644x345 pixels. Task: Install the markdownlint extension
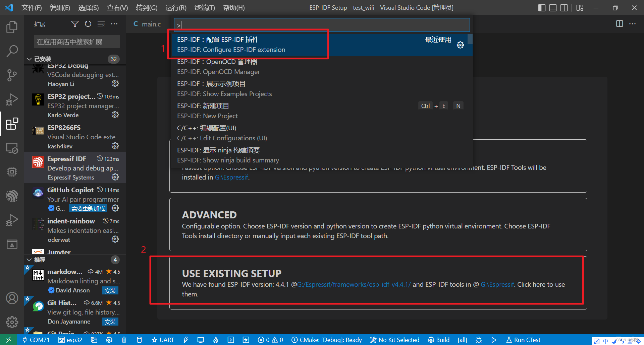(110, 290)
